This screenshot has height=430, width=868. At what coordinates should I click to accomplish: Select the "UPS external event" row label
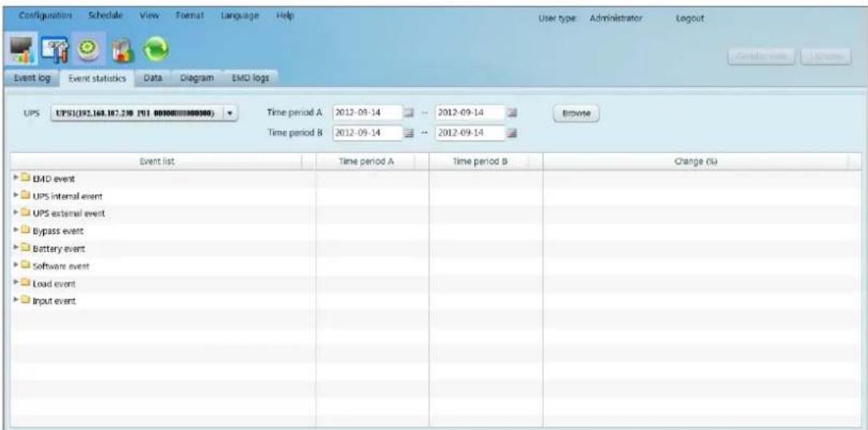(69, 213)
